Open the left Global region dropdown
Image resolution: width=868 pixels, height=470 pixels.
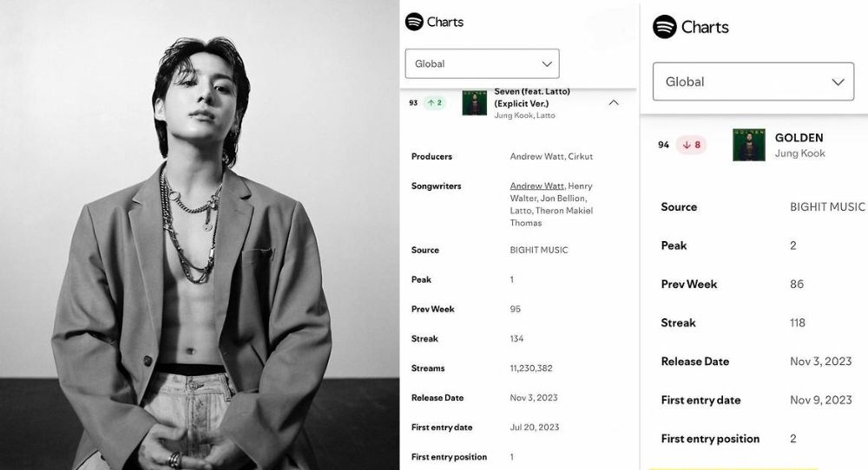click(x=482, y=63)
